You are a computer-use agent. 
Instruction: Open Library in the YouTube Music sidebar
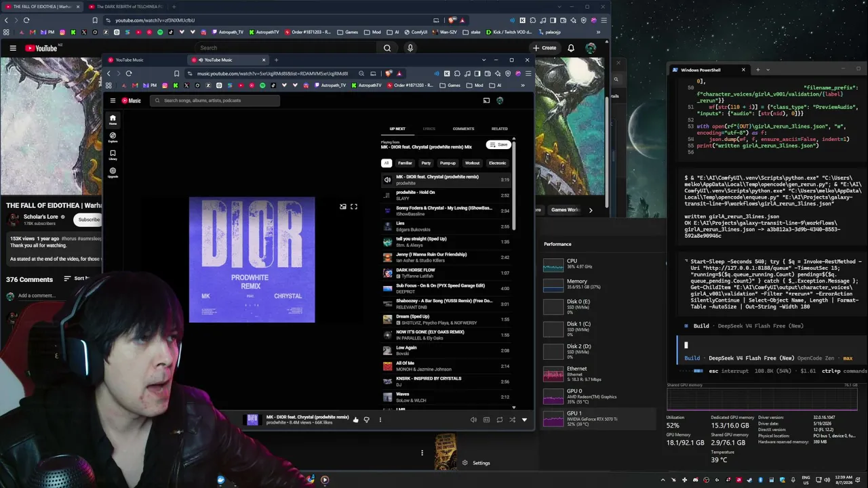[113, 155]
